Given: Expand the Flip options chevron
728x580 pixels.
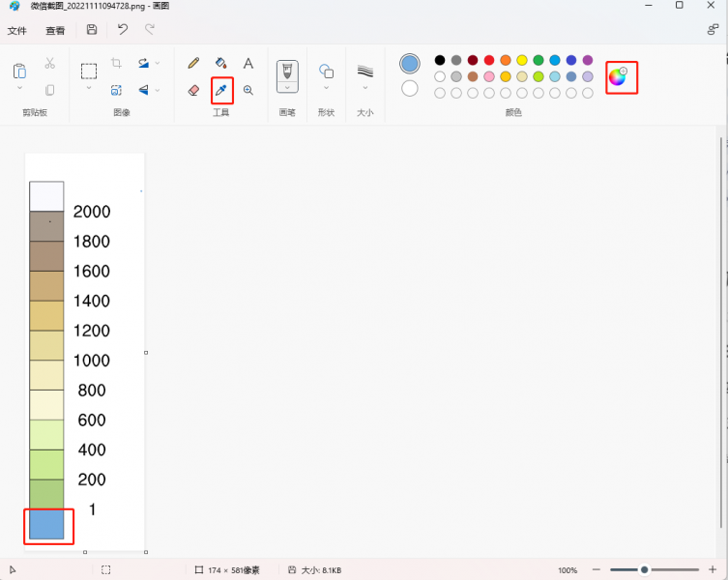Looking at the screenshot, I should (158, 90).
